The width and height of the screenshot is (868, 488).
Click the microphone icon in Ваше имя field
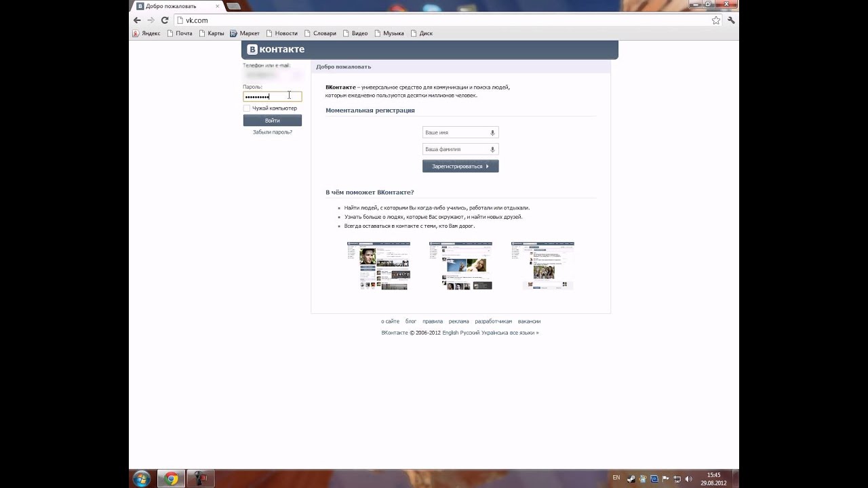click(x=492, y=133)
